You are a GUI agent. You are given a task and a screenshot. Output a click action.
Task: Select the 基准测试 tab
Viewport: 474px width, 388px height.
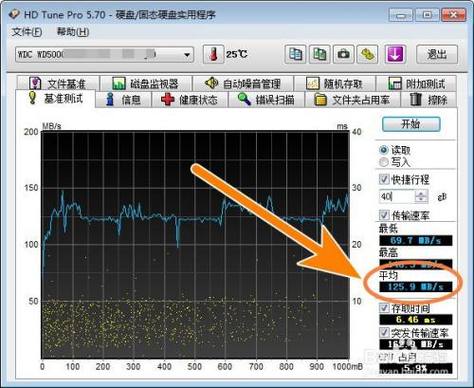point(55,98)
